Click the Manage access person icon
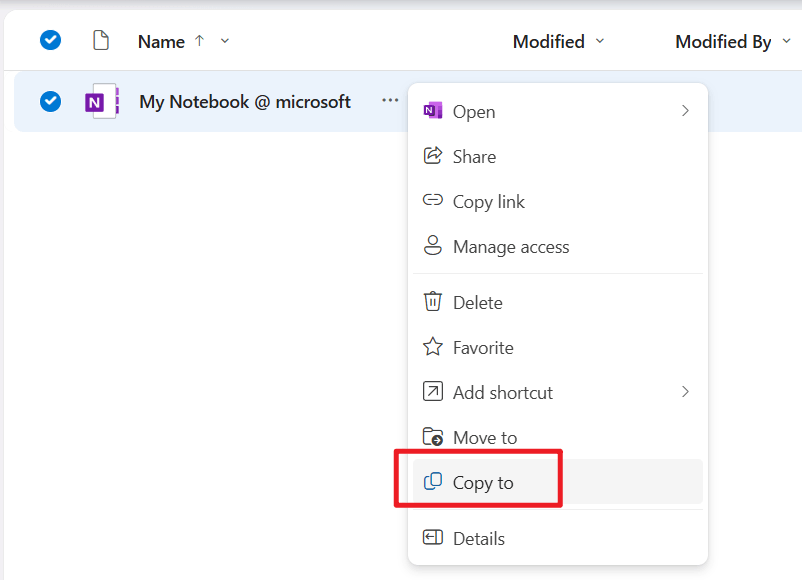 coord(433,246)
